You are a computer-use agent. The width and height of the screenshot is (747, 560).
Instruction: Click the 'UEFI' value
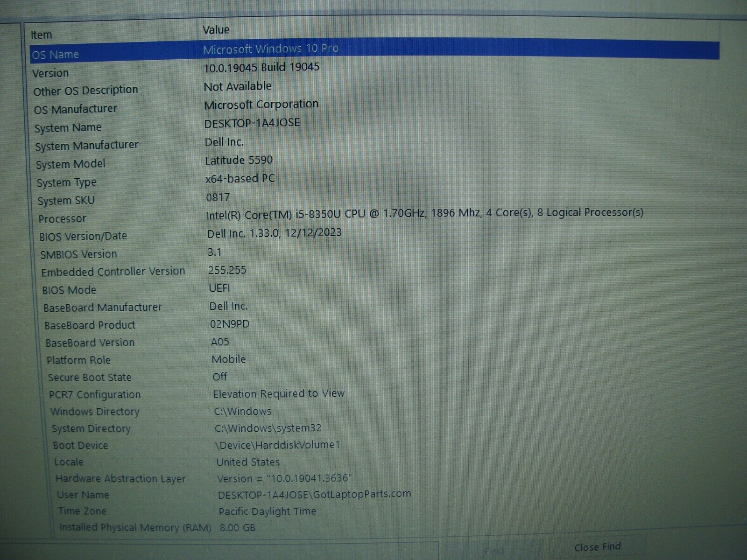pos(219,288)
